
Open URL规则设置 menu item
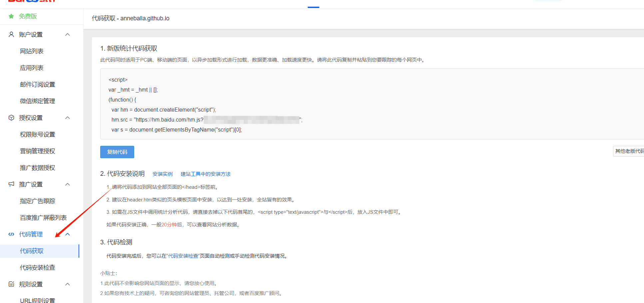pyautogui.click(x=37, y=300)
